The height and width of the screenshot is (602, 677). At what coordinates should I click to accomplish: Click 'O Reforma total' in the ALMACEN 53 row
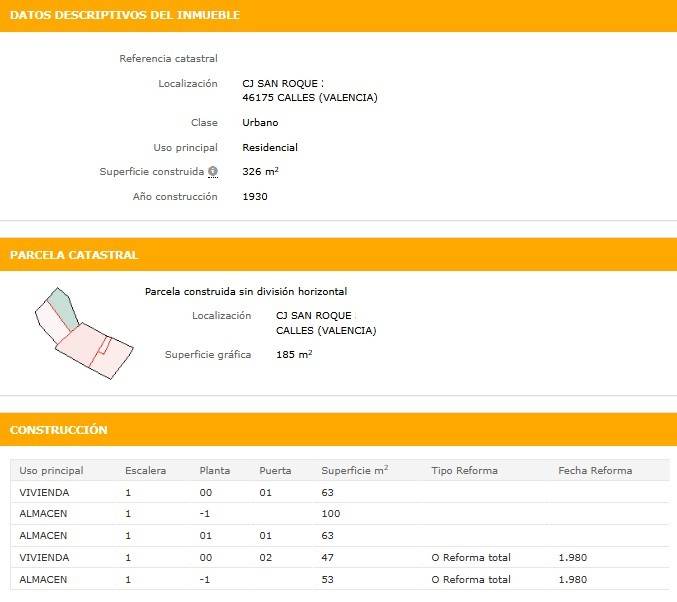471,580
